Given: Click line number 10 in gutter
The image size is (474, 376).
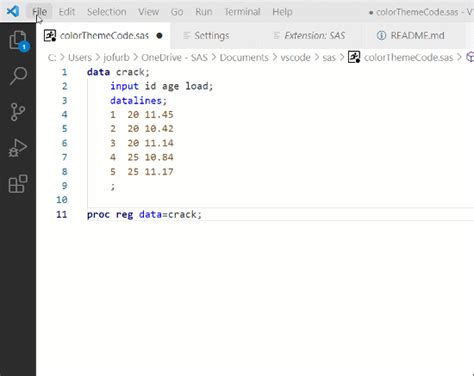Looking at the screenshot, I should point(62,200).
